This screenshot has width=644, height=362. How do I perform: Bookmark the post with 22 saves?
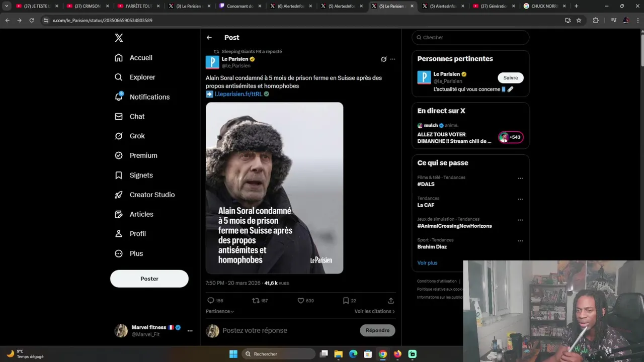pyautogui.click(x=346, y=301)
